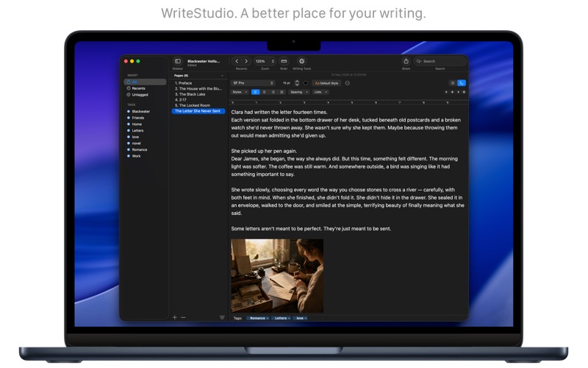Select The Letter She Never Sent page
The height and width of the screenshot is (368, 588).
pyautogui.click(x=198, y=111)
